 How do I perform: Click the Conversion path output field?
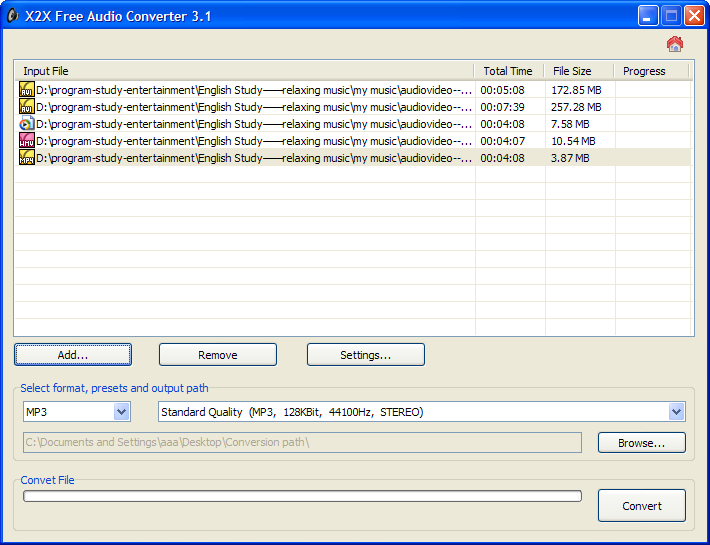302,442
